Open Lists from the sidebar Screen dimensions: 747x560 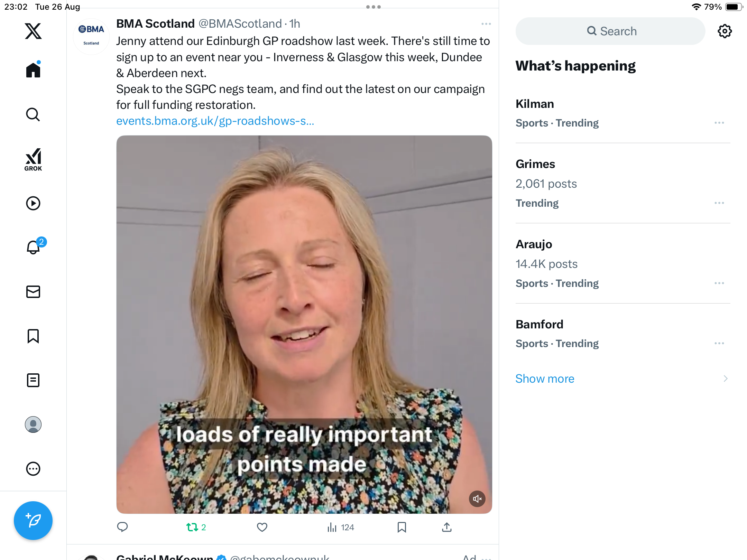pyautogui.click(x=33, y=380)
